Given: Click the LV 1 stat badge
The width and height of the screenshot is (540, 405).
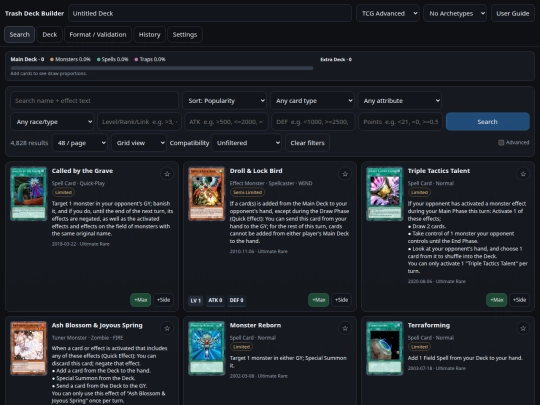Looking at the screenshot, I should click(x=196, y=300).
